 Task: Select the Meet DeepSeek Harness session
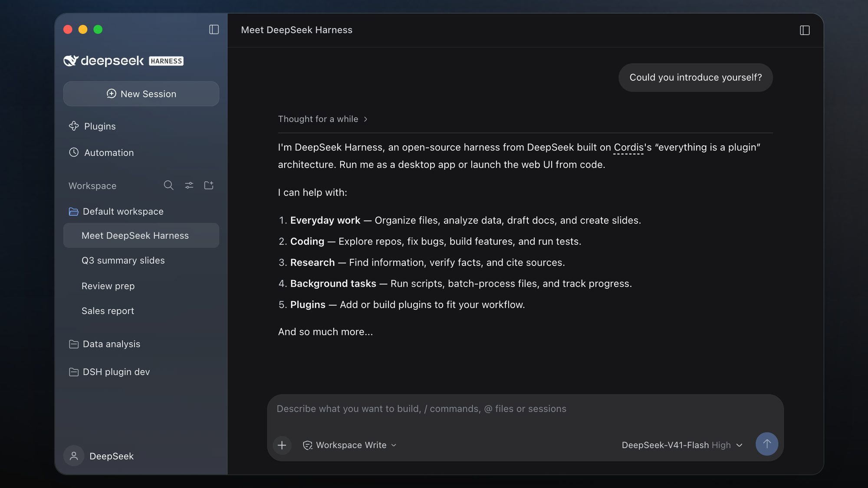[x=141, y=236]
